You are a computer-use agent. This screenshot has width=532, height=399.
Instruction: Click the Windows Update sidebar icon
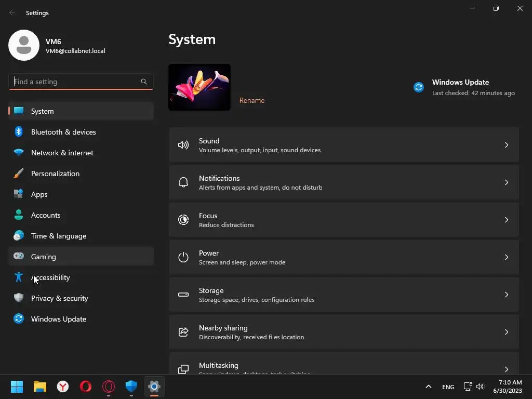coord(19,318)
